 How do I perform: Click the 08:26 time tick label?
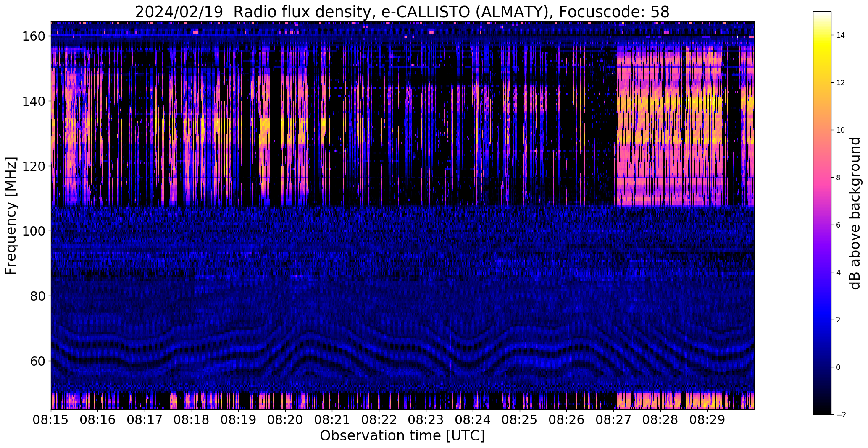click(x=566, y=419)
